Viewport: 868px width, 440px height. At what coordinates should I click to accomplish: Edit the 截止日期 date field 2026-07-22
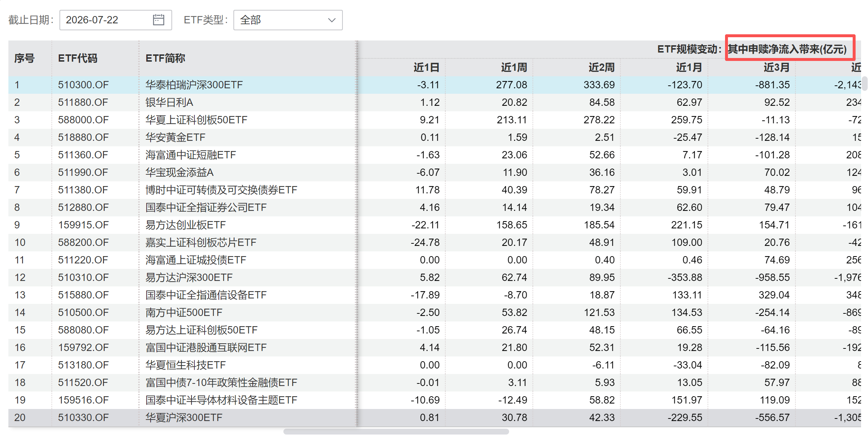[x=116, y=20]
